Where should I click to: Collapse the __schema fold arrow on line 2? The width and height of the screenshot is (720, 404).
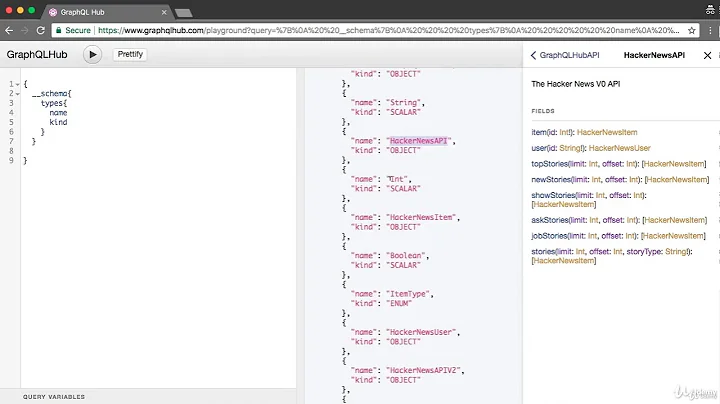tap(17, 94)
